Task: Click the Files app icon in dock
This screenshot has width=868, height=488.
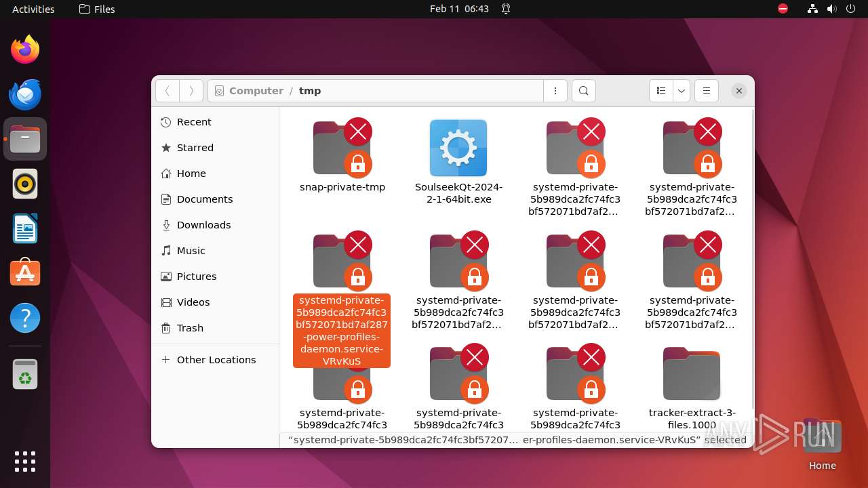Action: point(25,139)
